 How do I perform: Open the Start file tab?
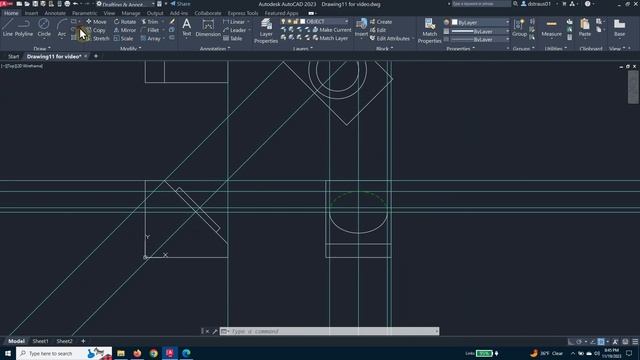point(13,56)
